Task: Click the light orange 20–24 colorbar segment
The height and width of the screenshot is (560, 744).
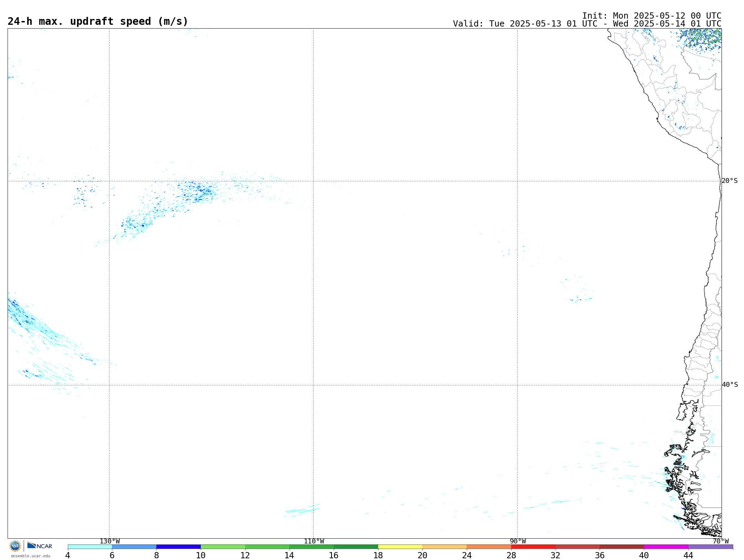Action: pos(445,547)
